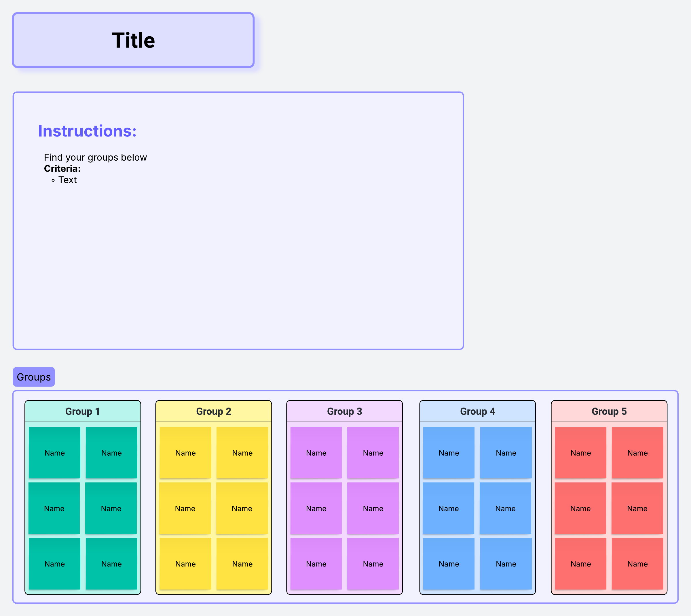The width and height of the screenshot is (691, 616).
Task: Click the top-left purple note in Group 3
Action: coord(316,453)
